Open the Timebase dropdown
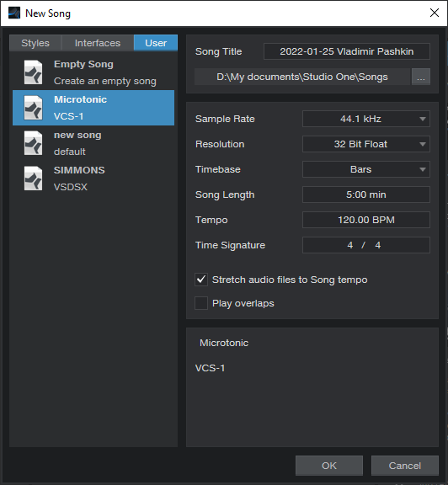448x485 pixels. (366, 169)
